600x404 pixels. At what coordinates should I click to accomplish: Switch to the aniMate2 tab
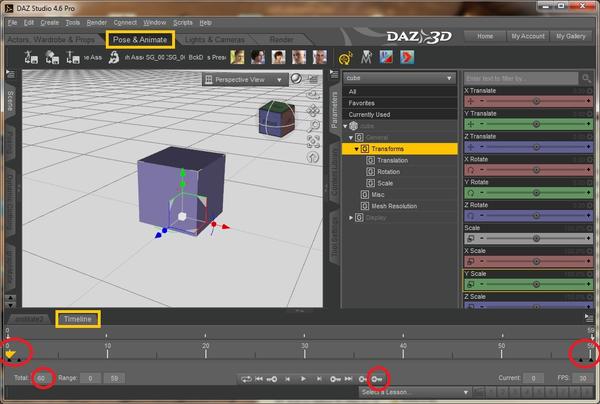29,319
